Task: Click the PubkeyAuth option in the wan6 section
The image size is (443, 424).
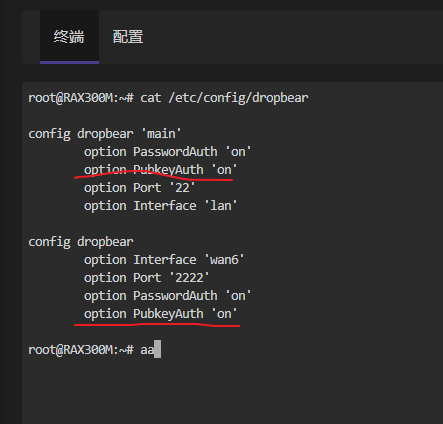Action: coord(160,314)
